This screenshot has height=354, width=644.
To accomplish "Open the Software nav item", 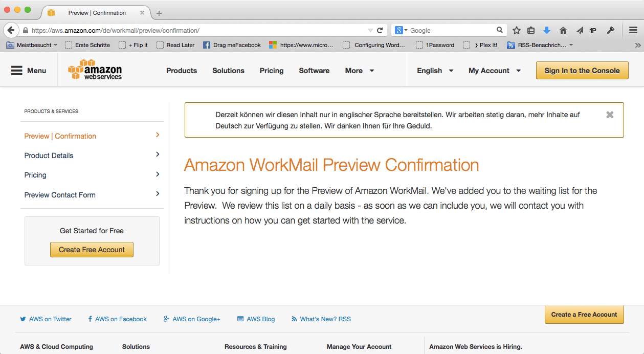I will (314, 71).
